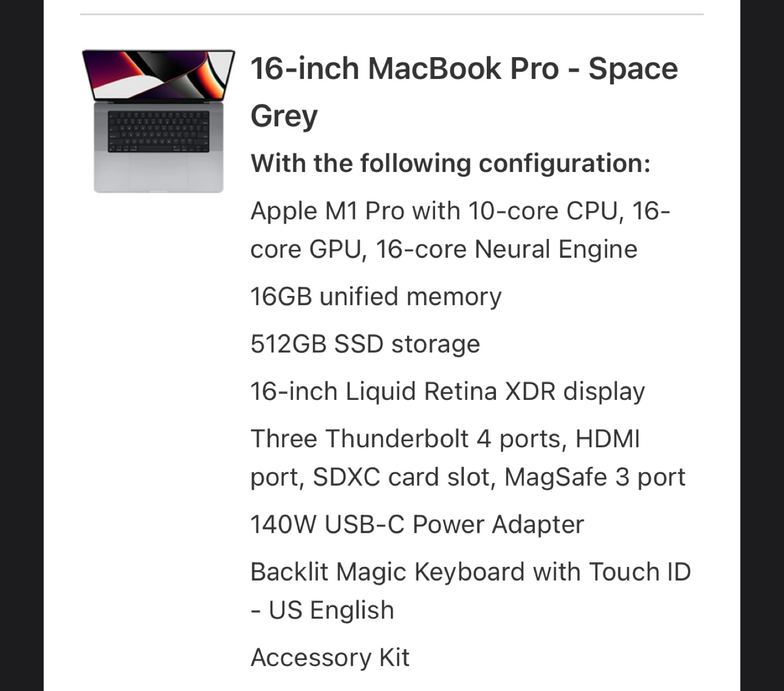
Task: Click the 'Accessory Kit' item
Action: coord(329,657)
